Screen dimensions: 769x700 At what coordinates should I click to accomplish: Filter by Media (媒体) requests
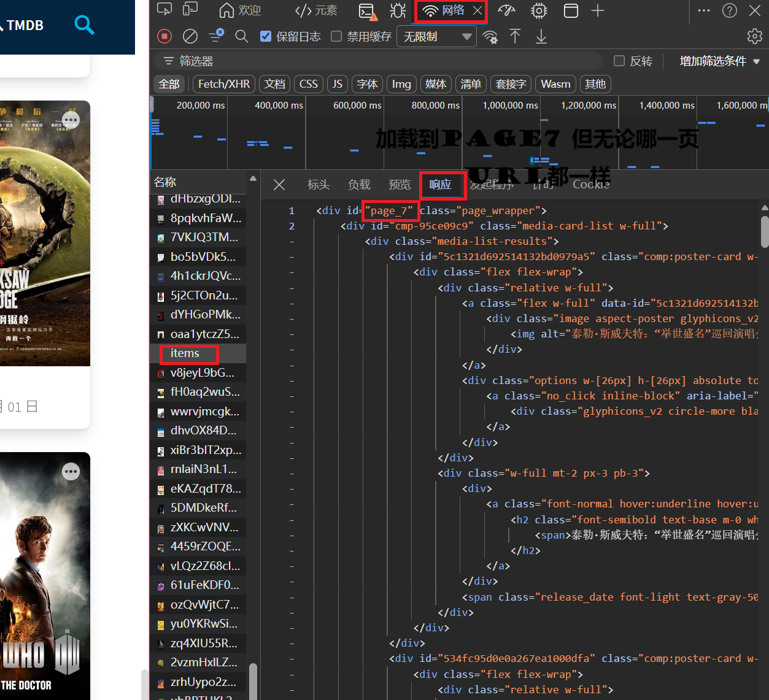point(436,84)
